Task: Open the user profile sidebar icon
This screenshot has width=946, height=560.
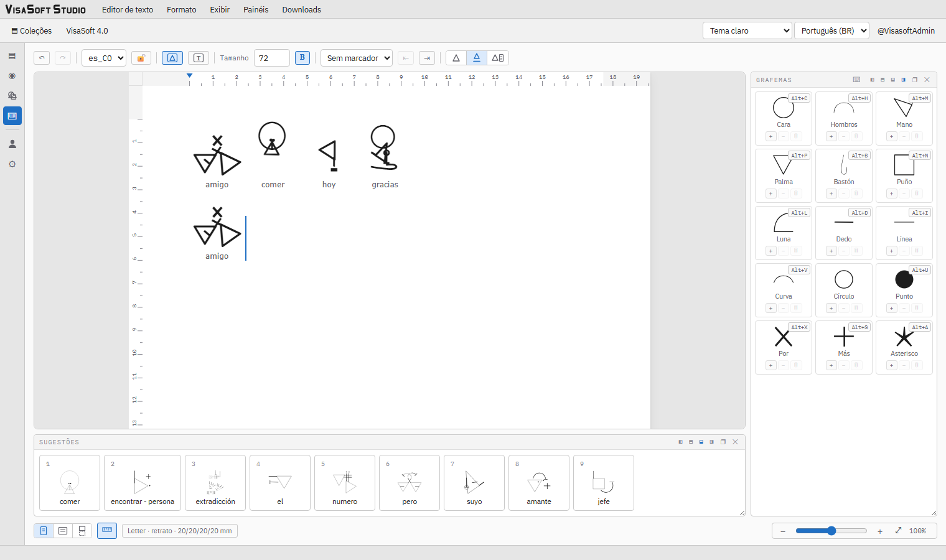Action: [12, 144]
